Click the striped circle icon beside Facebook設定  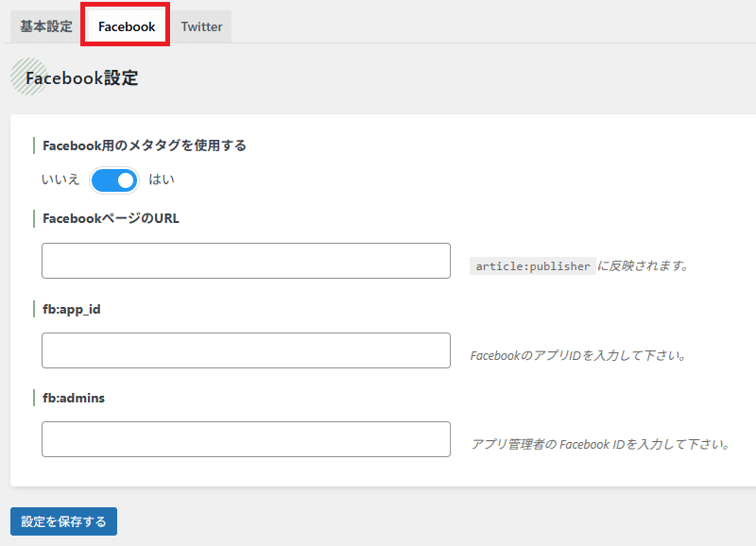(29, 77)
